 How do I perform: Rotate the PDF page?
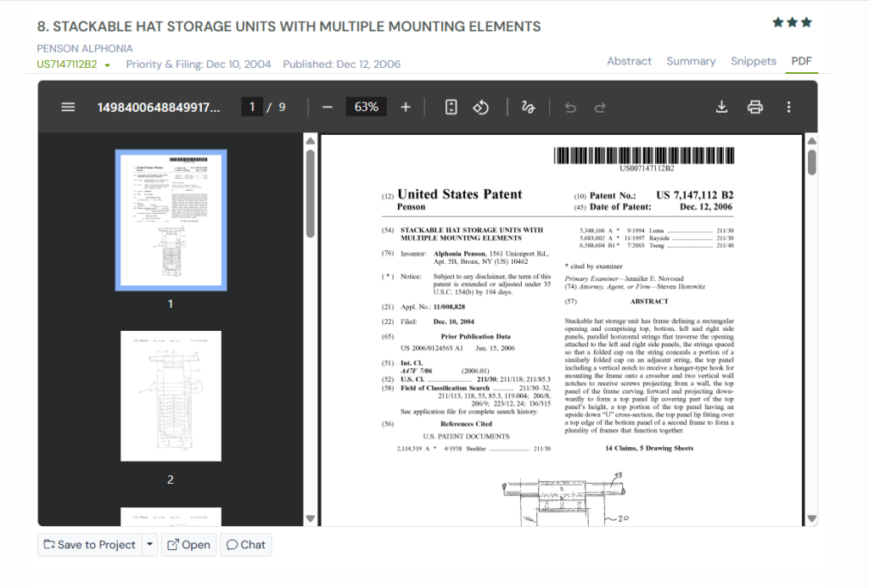point(480,107)
